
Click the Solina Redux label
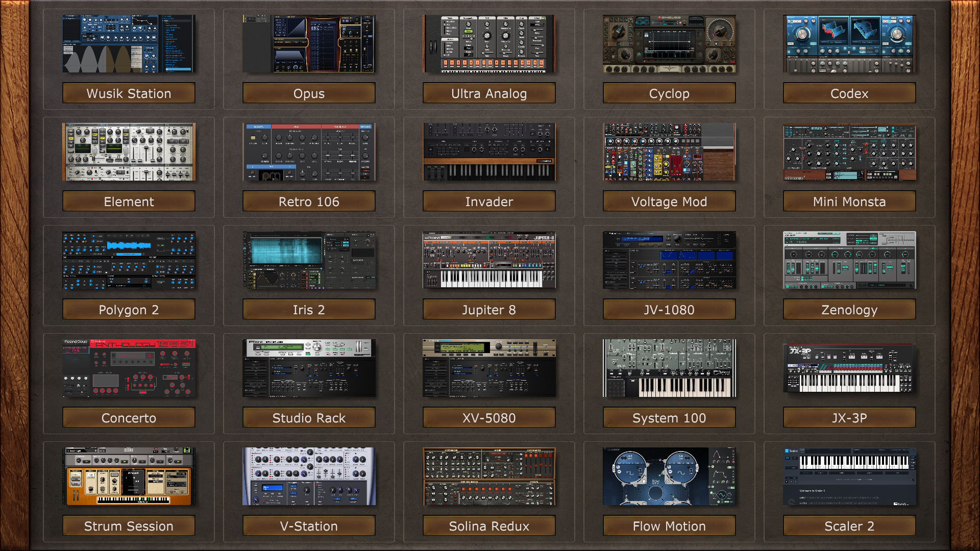489,526
